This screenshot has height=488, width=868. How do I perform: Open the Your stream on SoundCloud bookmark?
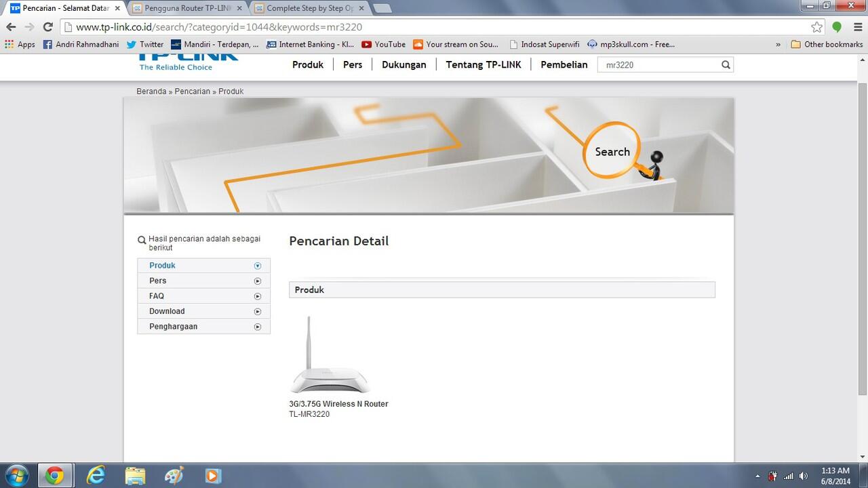[x=456, y=44]
